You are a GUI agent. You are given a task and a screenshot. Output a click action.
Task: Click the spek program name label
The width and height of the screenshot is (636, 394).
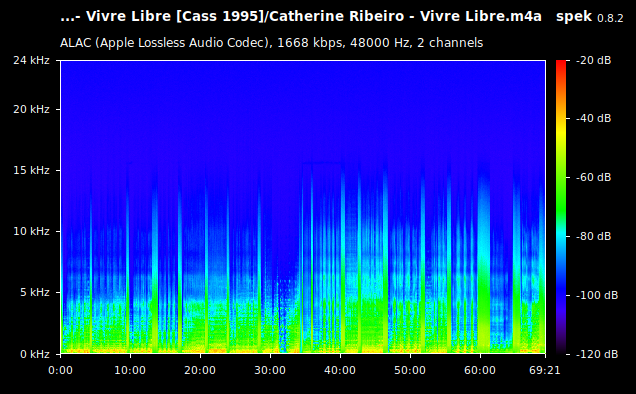574,17
